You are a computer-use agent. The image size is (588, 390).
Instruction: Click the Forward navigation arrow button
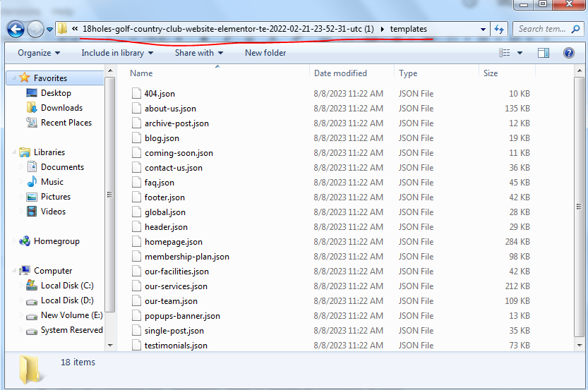pyautogui.click(x=35, y=29)
